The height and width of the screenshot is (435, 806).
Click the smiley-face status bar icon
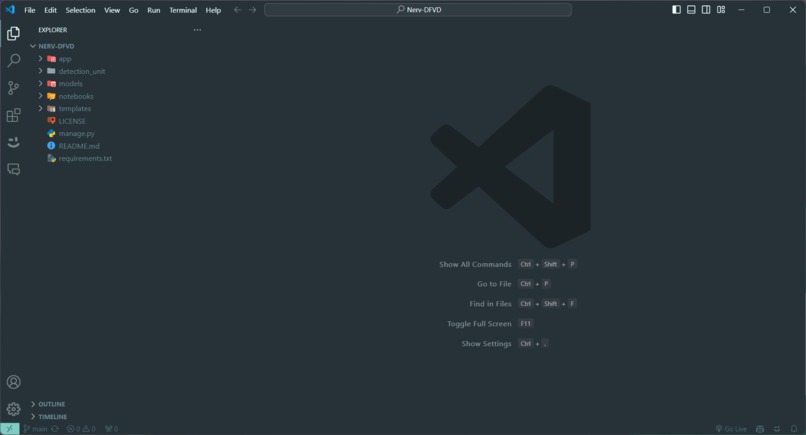(x=777, y=429)
